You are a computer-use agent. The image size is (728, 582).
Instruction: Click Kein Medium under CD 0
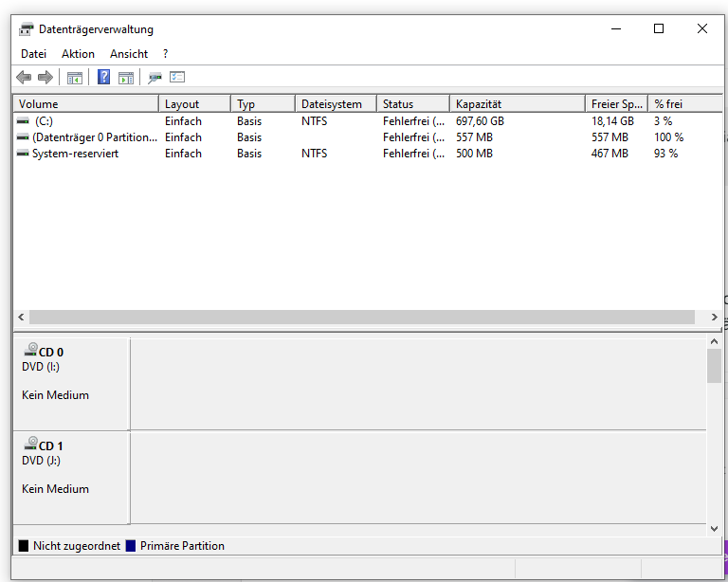tap(55, 395)
